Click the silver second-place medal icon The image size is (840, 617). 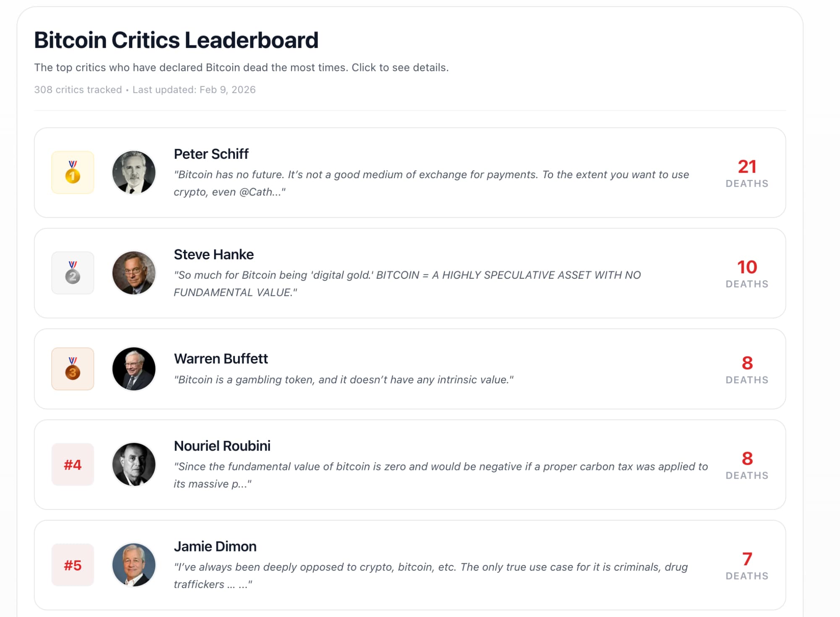[x=73, y=273]
